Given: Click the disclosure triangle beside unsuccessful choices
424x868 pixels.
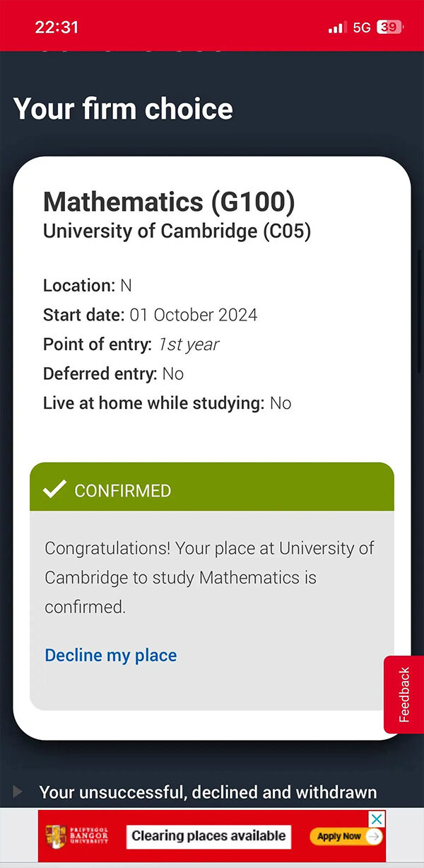Looking at the screenshot, I should [x=18, y=792].
